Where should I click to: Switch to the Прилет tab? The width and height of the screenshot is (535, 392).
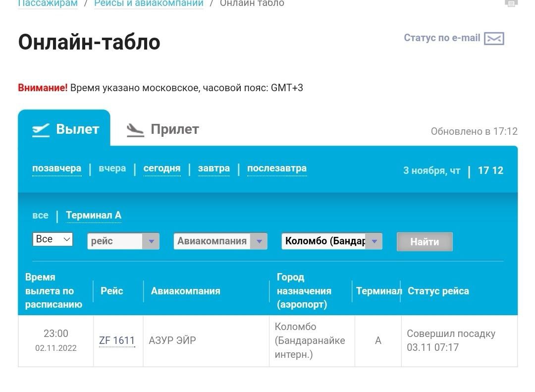(174, 129)
